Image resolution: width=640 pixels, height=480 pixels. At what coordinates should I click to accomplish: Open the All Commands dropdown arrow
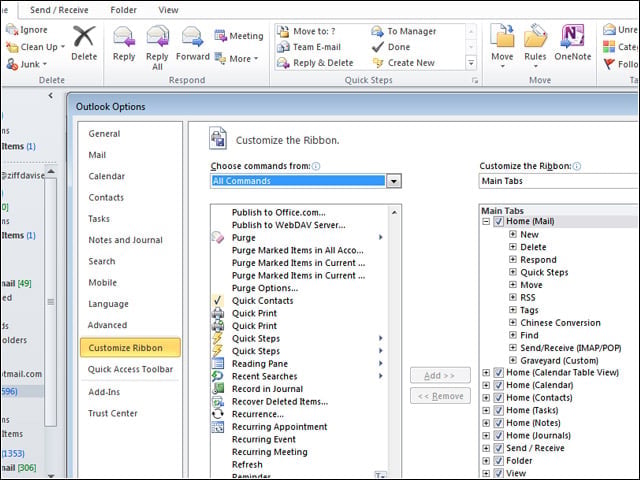point(393,181)
